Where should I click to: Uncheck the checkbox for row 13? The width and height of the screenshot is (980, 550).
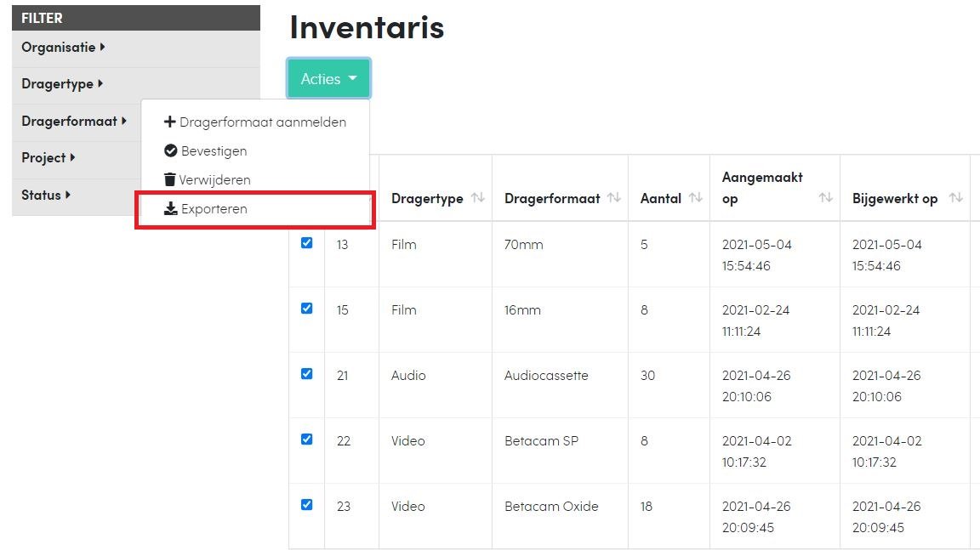306,243
